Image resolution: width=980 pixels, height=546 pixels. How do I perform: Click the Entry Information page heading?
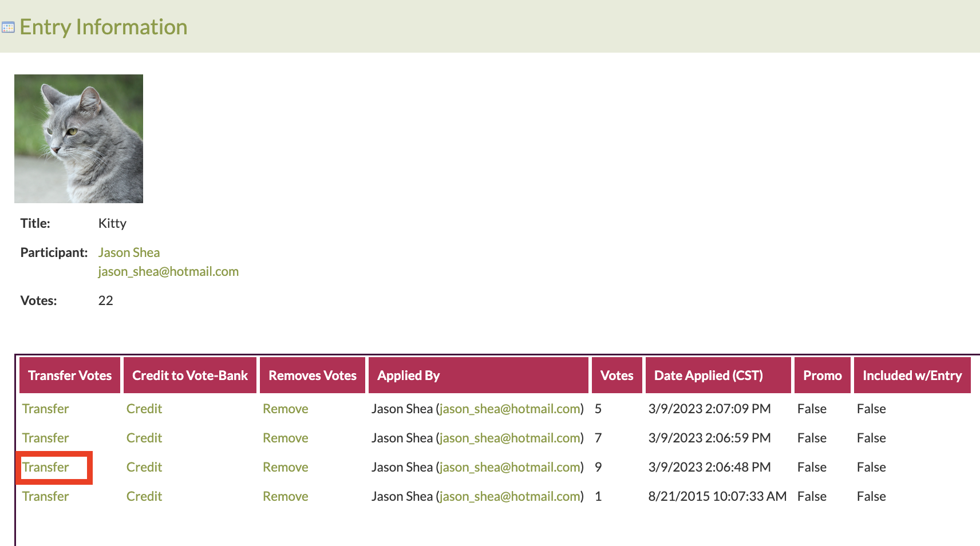point(104,27)
